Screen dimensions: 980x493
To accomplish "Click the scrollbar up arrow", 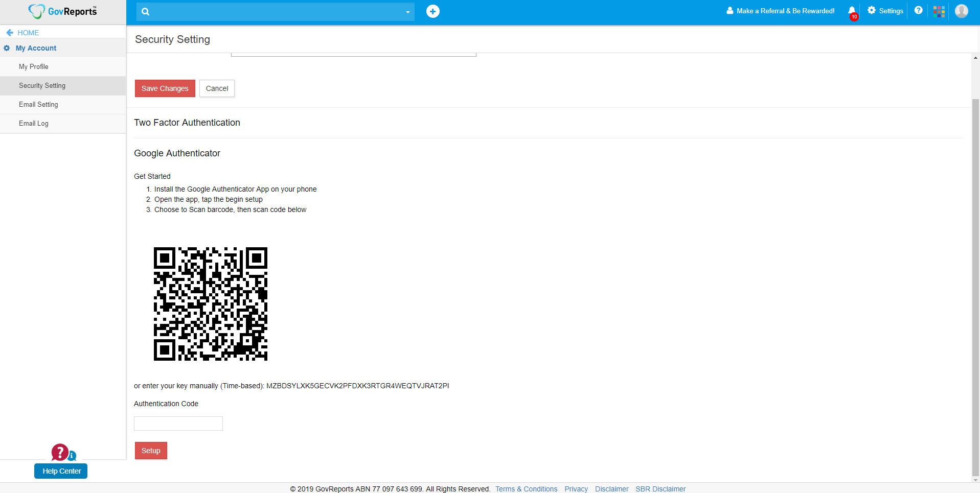I will (x=975, y=58).
